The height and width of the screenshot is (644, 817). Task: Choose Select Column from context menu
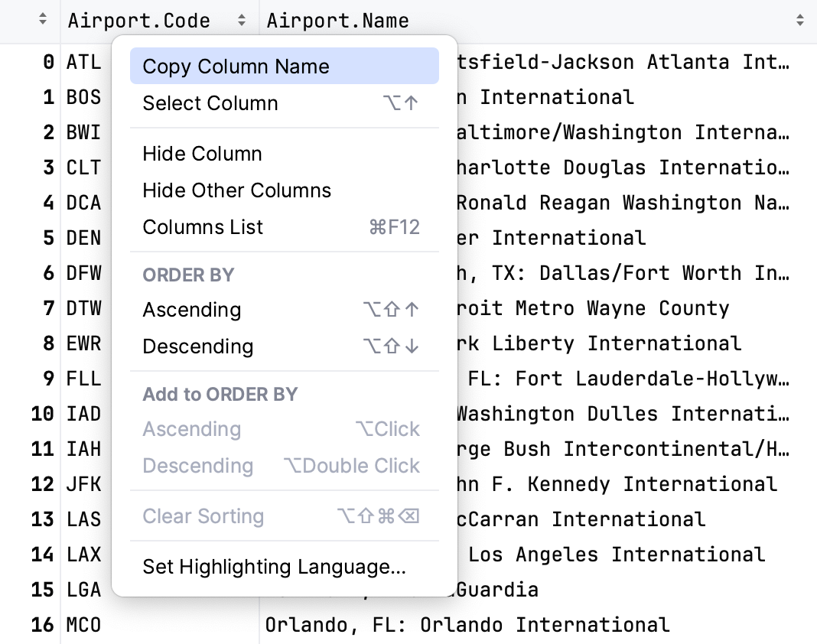[210, 103]
